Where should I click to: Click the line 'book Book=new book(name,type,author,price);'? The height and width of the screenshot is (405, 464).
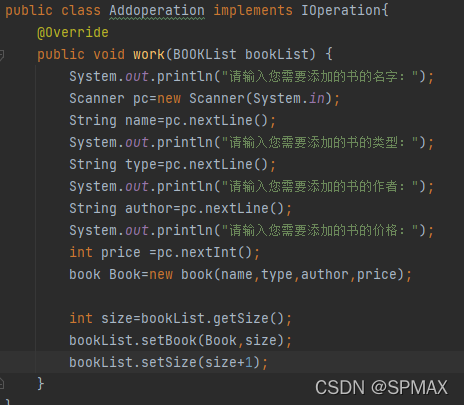[x=240, y=275]
